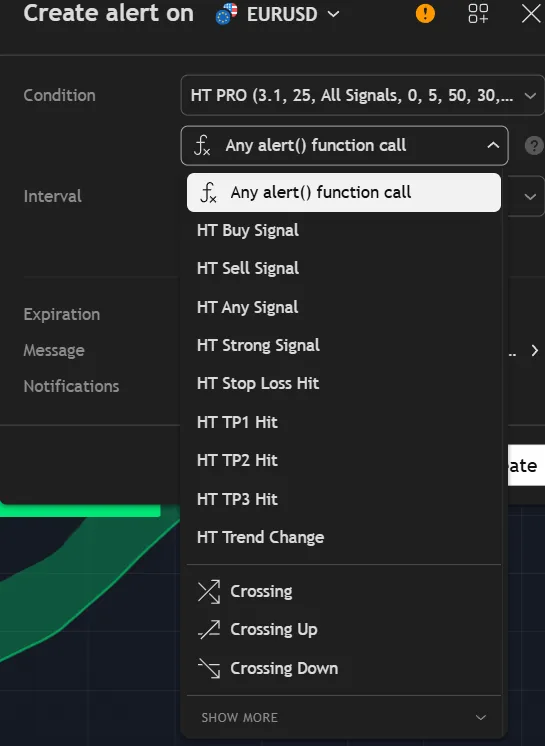The image size is (545, 746).
Task: Click the EURUSD flag symbol icon
Action: pyautogui.click(x=226, y=13)
